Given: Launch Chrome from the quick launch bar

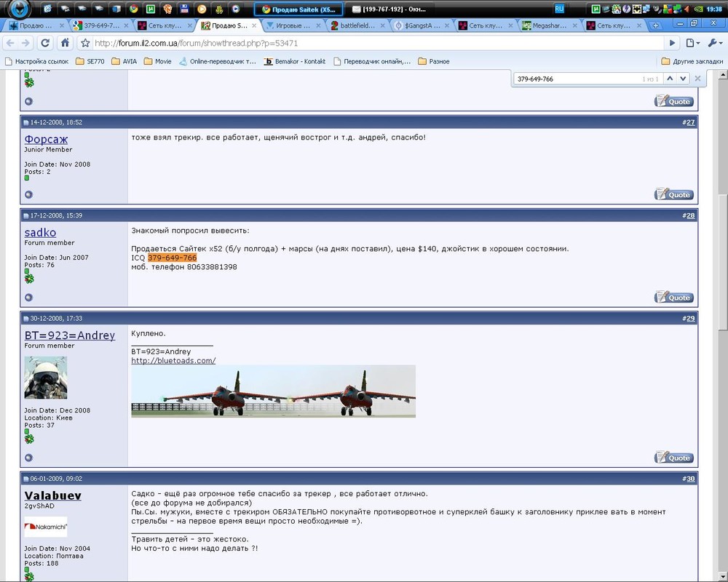Looking at the screenshot, I should tap(133, 8).
